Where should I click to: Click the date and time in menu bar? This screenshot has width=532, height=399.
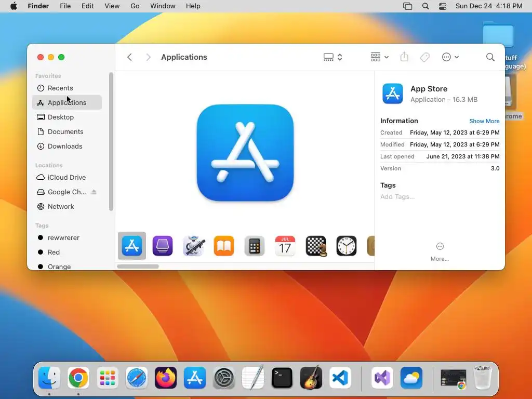pyautogui.click(x=488, y=6)
